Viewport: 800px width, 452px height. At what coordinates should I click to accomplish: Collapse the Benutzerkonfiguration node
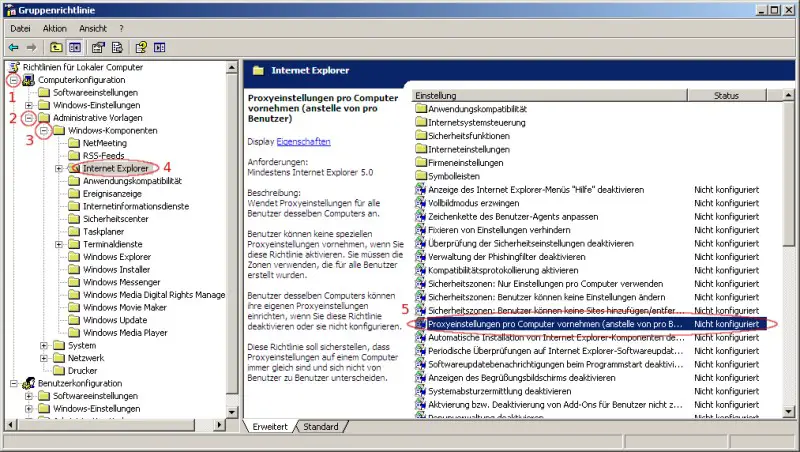coord(14,383)
